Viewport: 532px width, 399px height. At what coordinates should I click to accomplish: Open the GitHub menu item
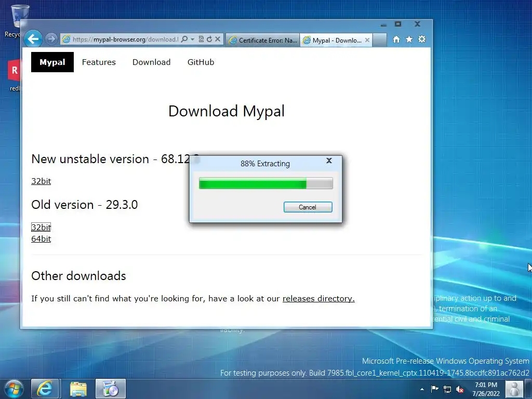pos(201,62)
